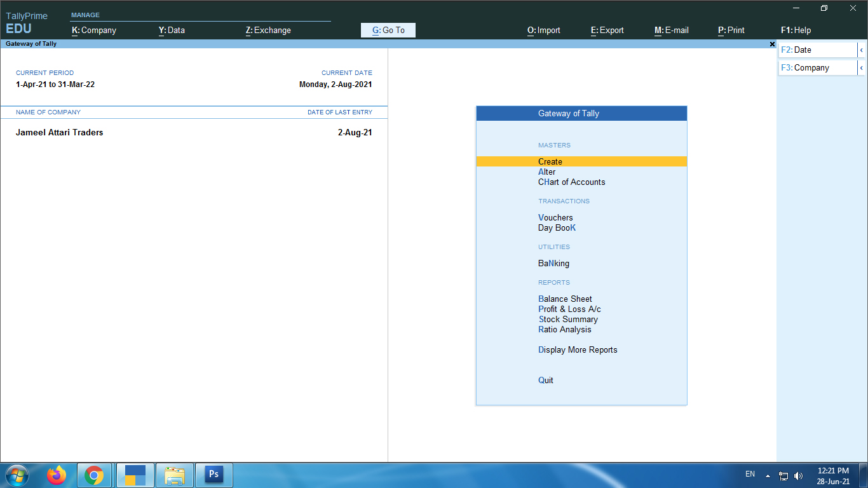Open the Z: Exchange menu
The image size is (868, 488).
coord(268,30)
